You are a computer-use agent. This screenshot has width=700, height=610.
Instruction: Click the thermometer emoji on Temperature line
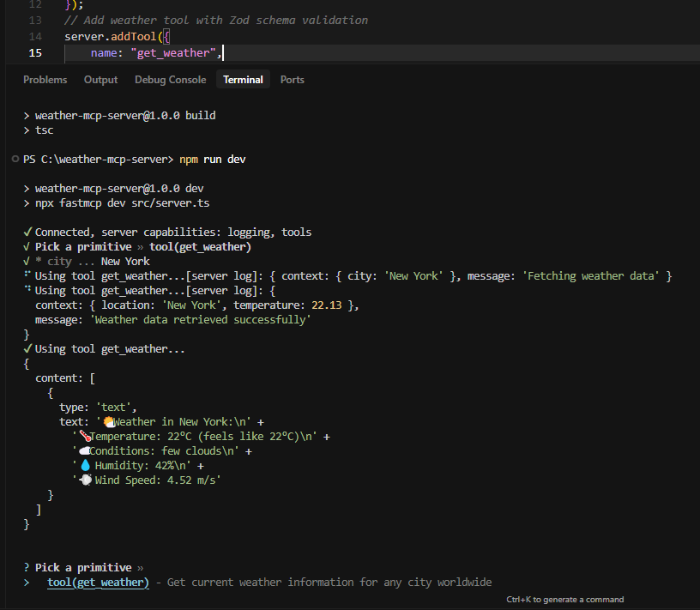pos(84,437)
